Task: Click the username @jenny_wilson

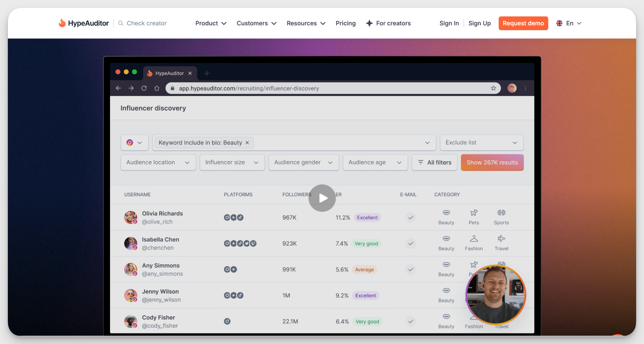Action: (x=161, y=300)
